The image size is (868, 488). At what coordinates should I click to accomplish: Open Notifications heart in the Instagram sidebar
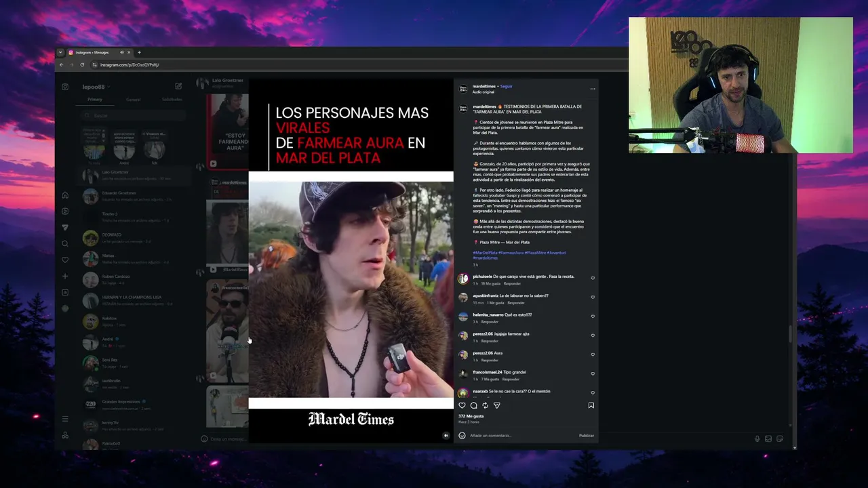pyautogui.click(x=65, y=260)
